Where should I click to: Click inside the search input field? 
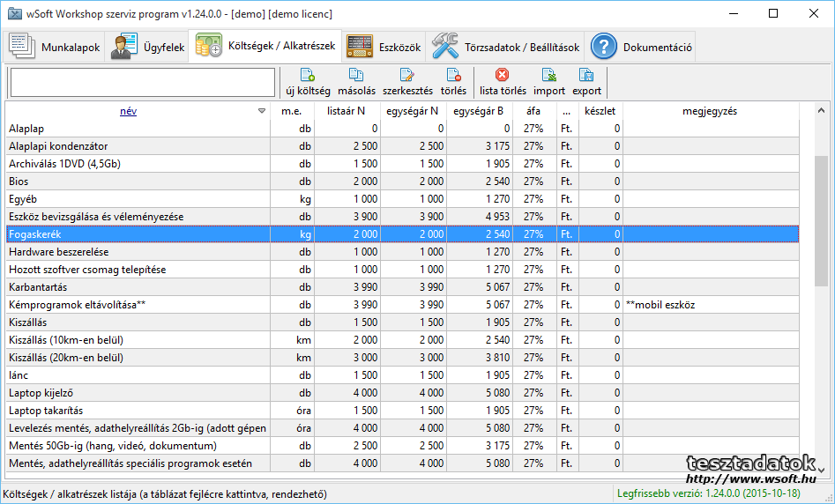[x=142, y=82]
